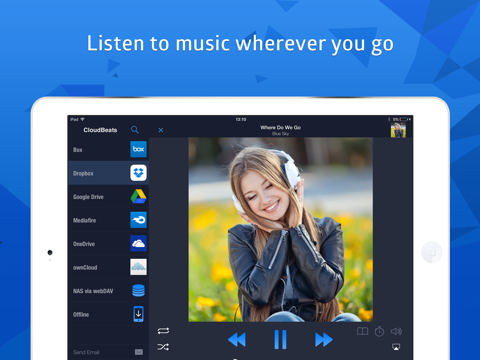Skip back to previous track
Image resolution: width=480 pixels, height=360 pixels.
[237, 340]
